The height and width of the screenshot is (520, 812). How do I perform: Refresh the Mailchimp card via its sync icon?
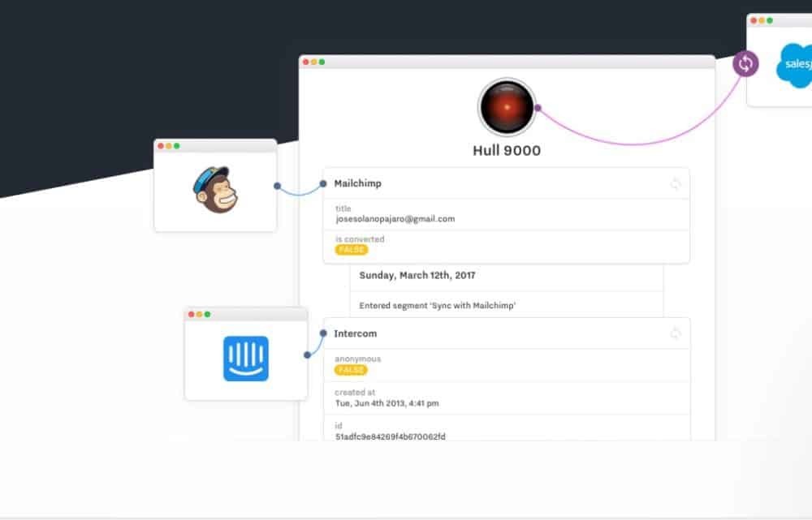click(x=675, y=184)
